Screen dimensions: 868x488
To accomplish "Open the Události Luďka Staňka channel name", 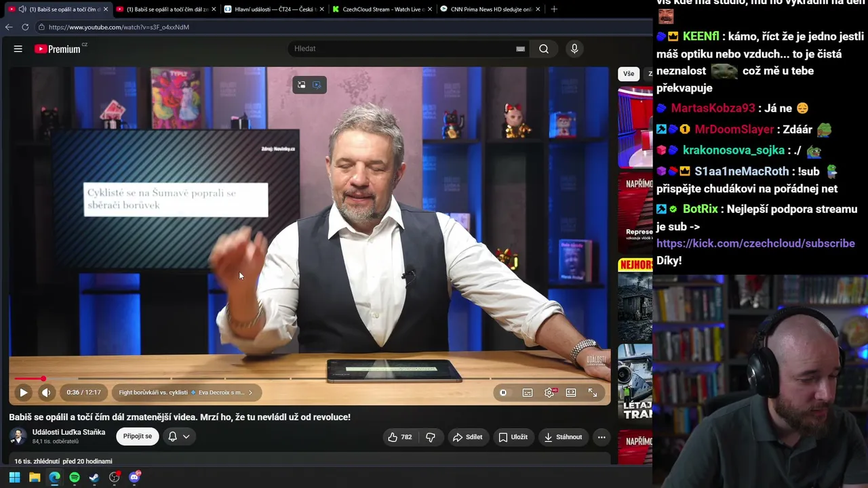I will point(68,432).
